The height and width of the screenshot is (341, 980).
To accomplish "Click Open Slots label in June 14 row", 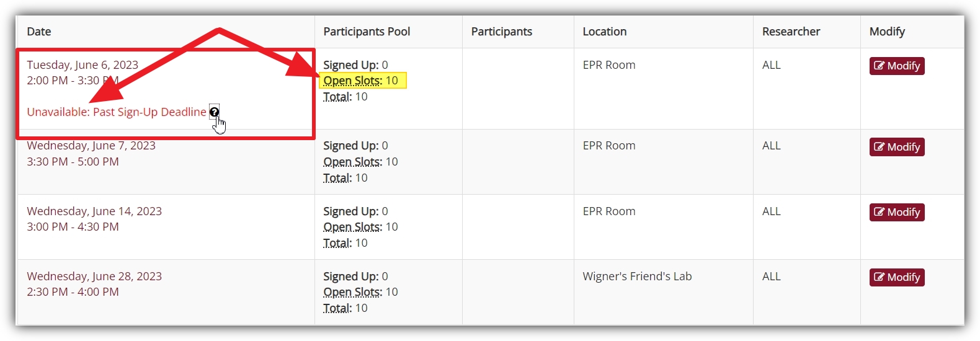I will pyautogui.click(x=352, y=227).
